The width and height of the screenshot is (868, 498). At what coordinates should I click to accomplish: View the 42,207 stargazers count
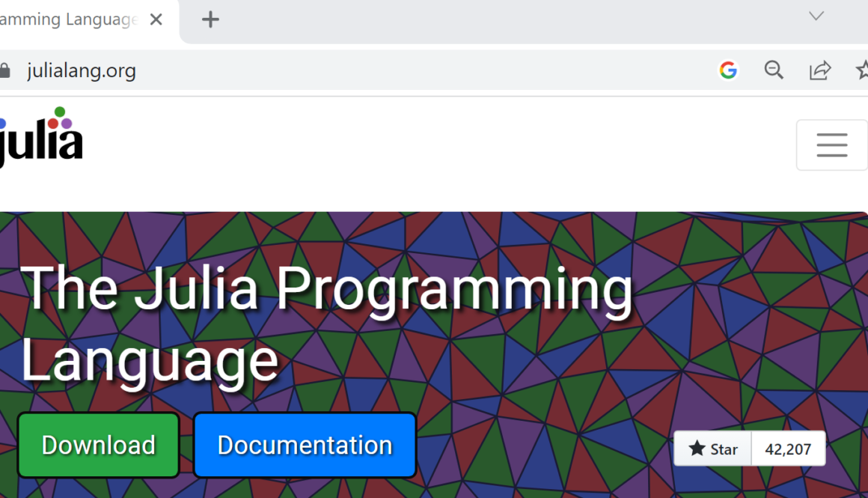coord(788,449)
